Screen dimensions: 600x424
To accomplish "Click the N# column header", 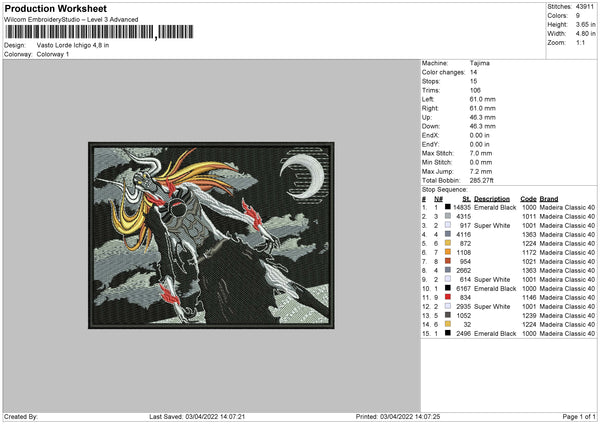I will click(439, 199).
